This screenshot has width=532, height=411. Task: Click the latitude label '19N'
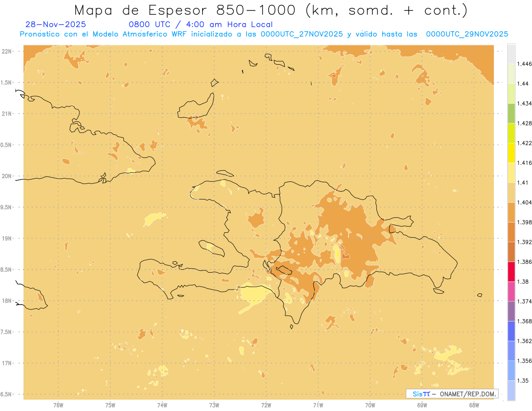pos(7,238)
